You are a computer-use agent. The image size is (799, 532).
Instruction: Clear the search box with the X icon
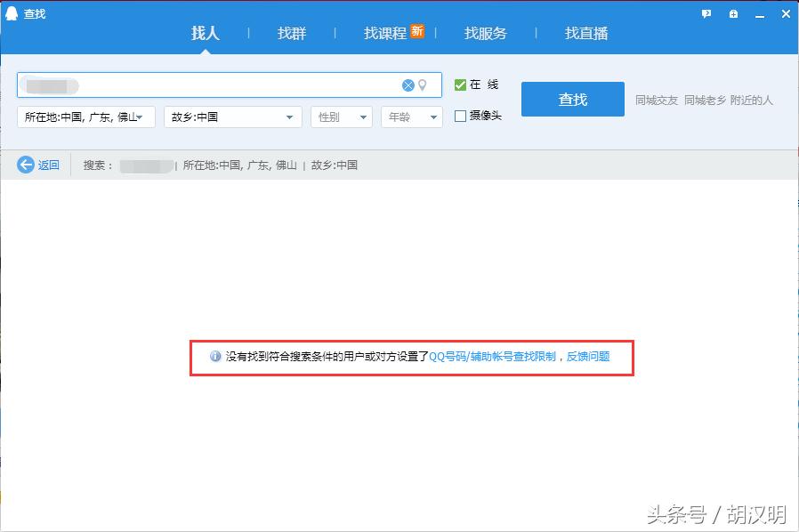click(x=408, y=85)
